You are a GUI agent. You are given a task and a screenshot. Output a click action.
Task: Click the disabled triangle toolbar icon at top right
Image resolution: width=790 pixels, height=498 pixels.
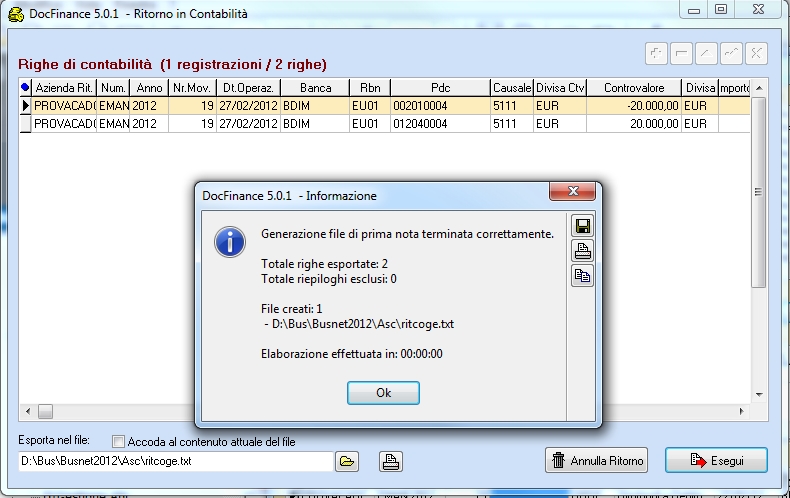[706, 53]
